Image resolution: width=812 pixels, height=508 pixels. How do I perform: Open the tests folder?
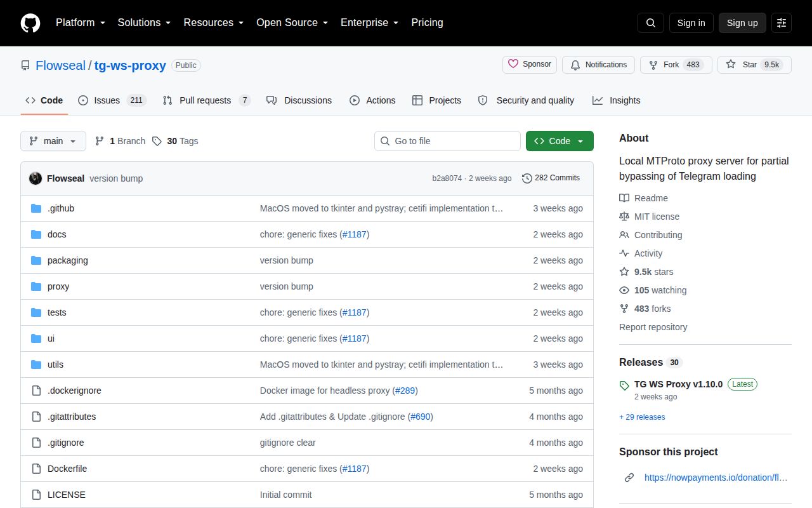56,312
